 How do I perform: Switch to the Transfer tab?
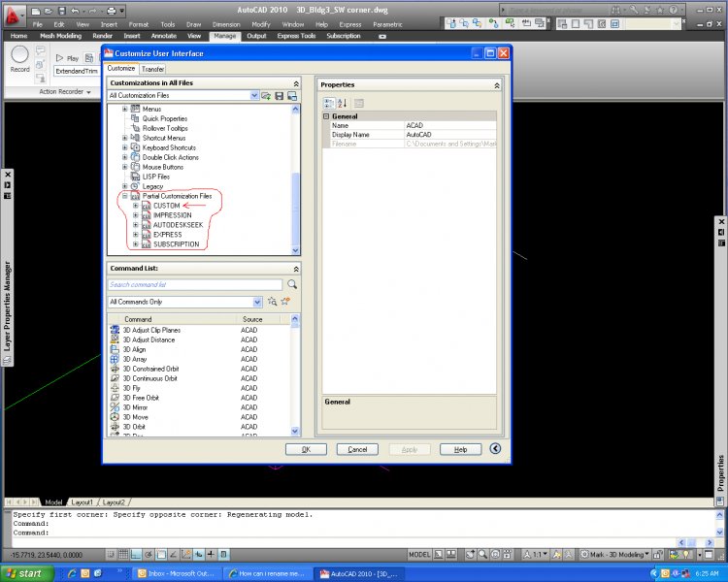point(152,69)
